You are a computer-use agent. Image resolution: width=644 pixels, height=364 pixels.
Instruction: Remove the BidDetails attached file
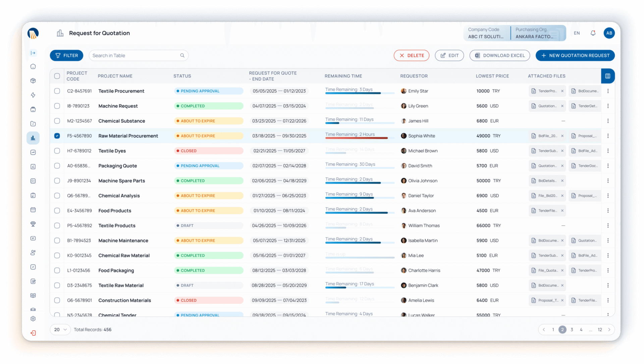coord(562,181)
